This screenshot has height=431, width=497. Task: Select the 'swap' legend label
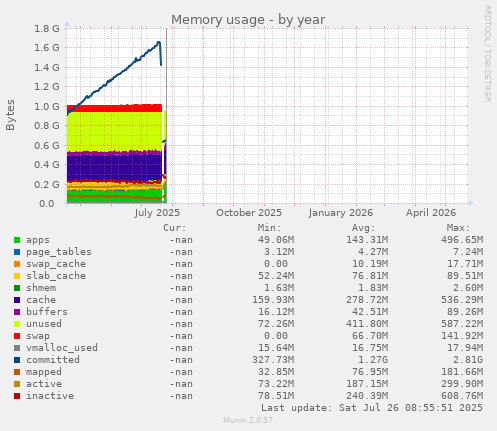click(38, 336)
